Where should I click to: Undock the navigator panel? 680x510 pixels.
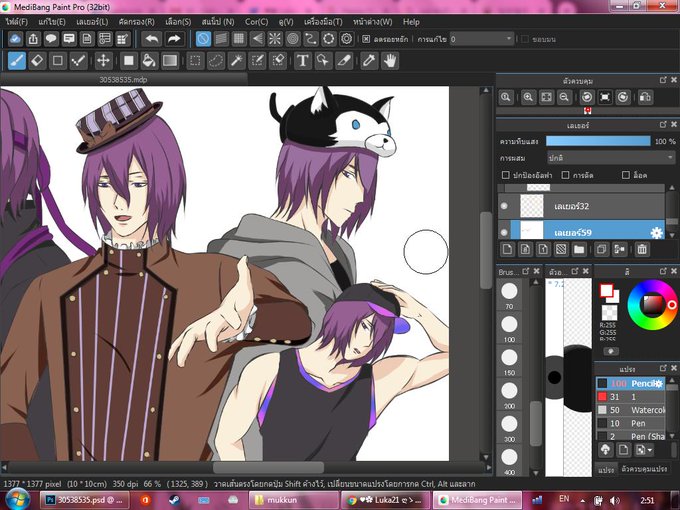(x=663, y=80)
